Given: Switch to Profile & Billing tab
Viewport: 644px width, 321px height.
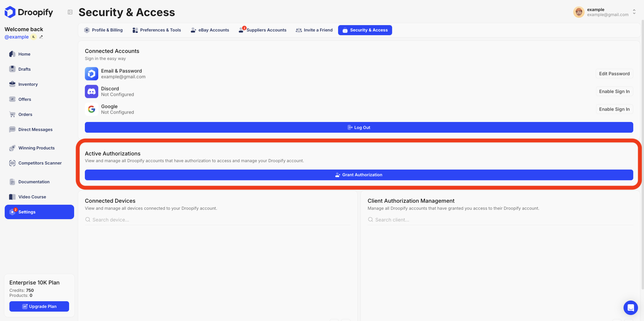Looking at the screenshot, I should click(x=103, y=30).
